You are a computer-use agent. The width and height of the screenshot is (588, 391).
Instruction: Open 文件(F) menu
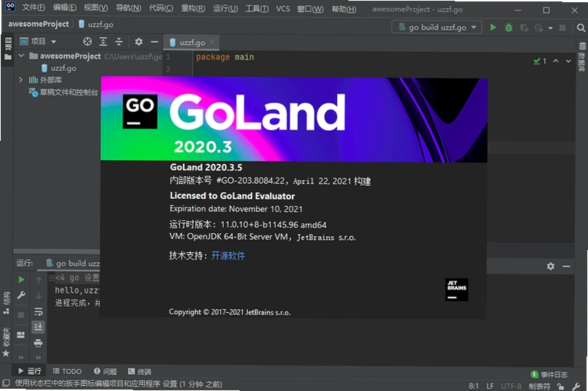pos(34,8)
